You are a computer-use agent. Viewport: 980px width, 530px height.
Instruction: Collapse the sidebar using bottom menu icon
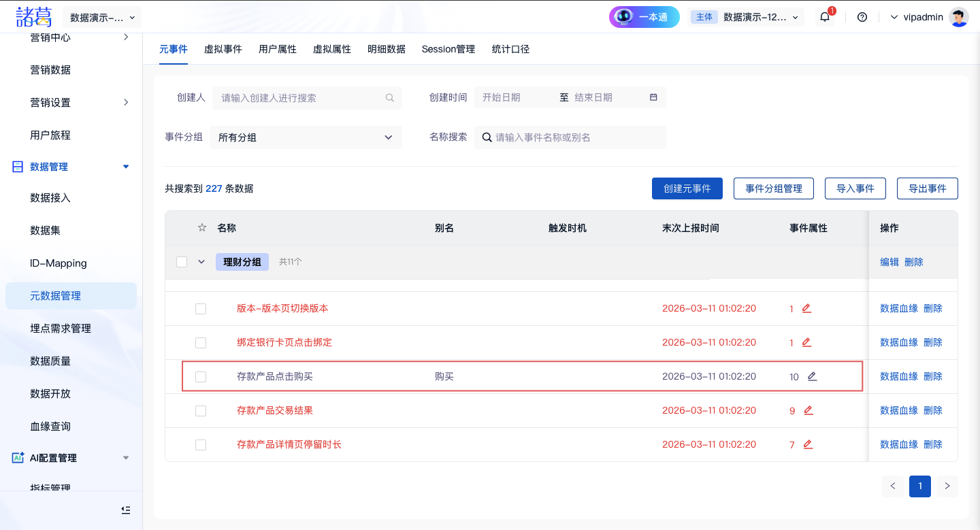point(125,510)
